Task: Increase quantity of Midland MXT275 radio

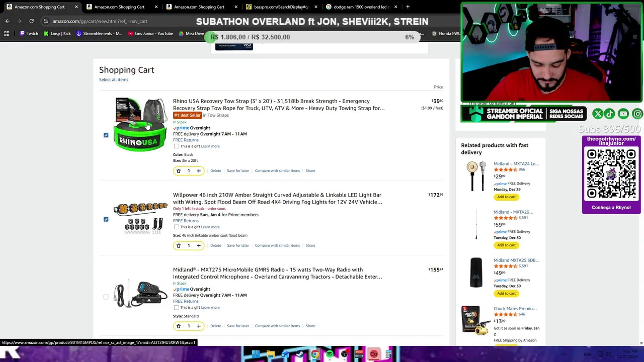Action: tap(199, 326)
